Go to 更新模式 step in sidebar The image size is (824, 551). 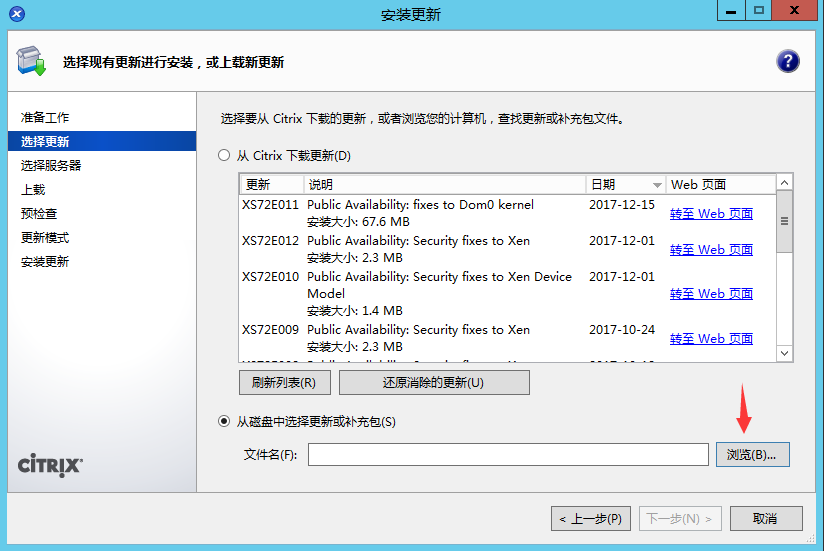pyautogui.click(x=45, y=238)
